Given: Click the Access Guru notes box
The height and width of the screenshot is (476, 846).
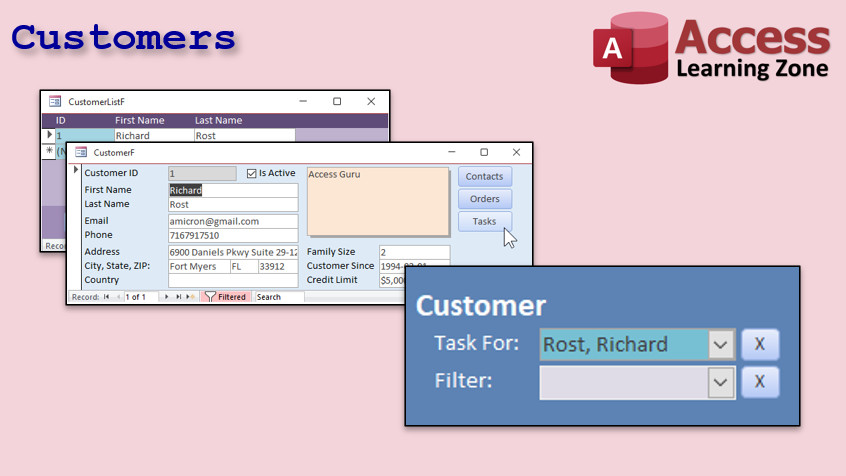Looking at the screenshot, I should tap(377, 201).
